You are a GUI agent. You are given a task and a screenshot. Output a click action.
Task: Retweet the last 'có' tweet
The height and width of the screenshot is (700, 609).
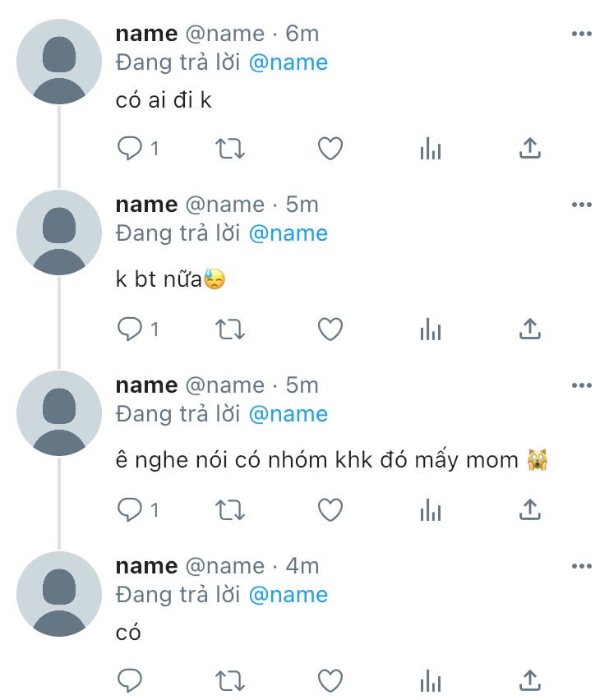tap(230, 680)
